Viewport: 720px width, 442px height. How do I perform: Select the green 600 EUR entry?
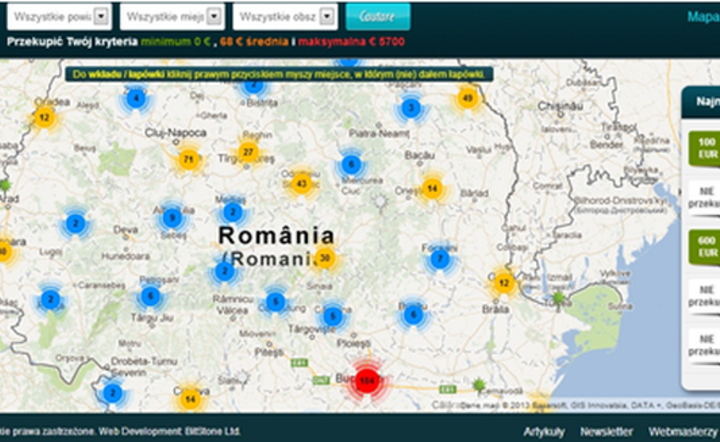tap(705, 247)
